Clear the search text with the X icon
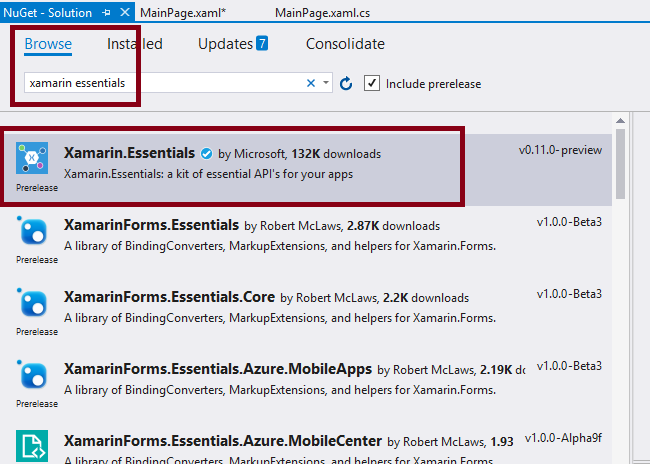 coord(311,83)
